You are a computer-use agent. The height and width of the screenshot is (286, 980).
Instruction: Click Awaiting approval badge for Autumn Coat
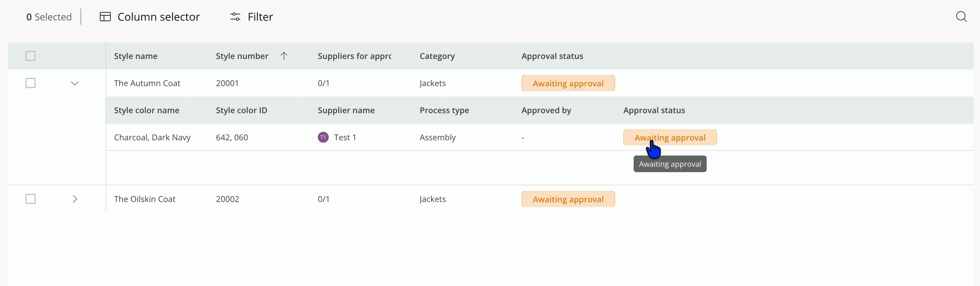pyautogui.click(x=568, y=83)
